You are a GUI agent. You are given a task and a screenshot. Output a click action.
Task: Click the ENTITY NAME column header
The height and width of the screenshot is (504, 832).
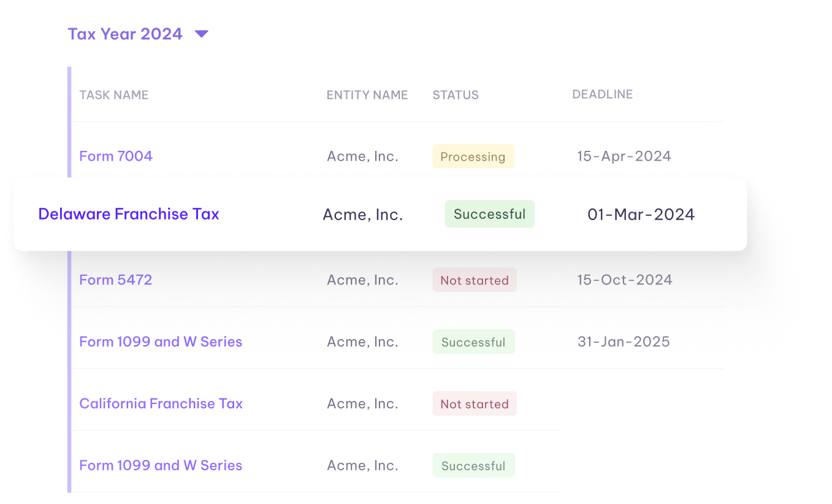367,94
